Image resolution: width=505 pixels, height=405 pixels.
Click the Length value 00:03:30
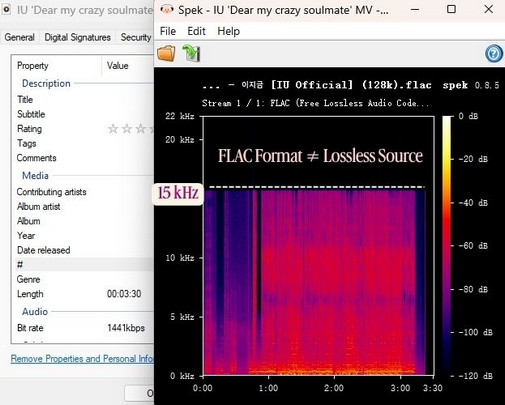click(x=124, y=294)
